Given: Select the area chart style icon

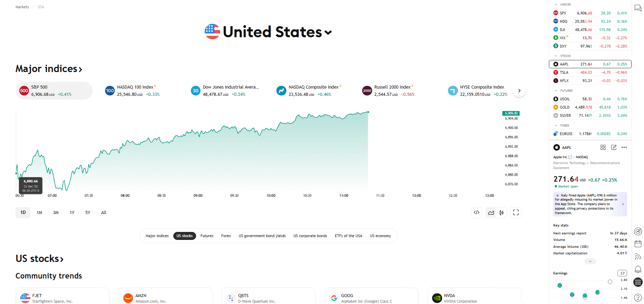Looking at the screenshot, I should click(x=491, y=213).
